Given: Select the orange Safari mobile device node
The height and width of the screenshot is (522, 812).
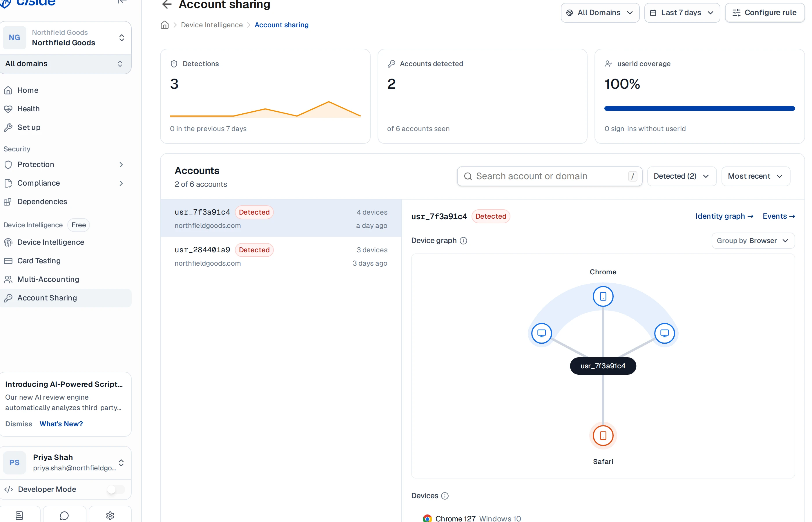Looking at the screenshot, I should (603, 435).
